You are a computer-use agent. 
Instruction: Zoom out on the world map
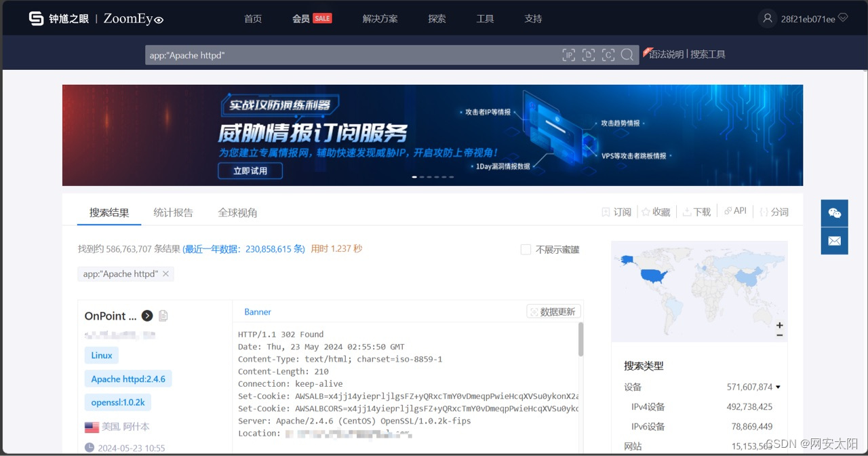click(x=780, y=335)
